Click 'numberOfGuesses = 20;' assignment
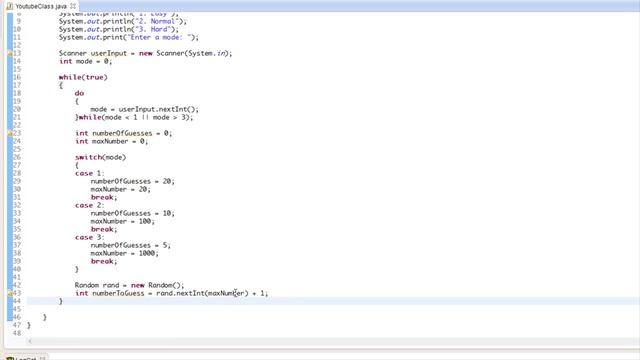 pos(132,181)
